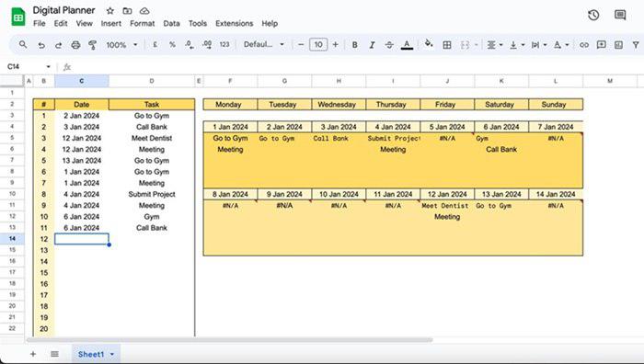Increase decimal places
Viewport: 644px width, 364px height.
pos(207,44)
